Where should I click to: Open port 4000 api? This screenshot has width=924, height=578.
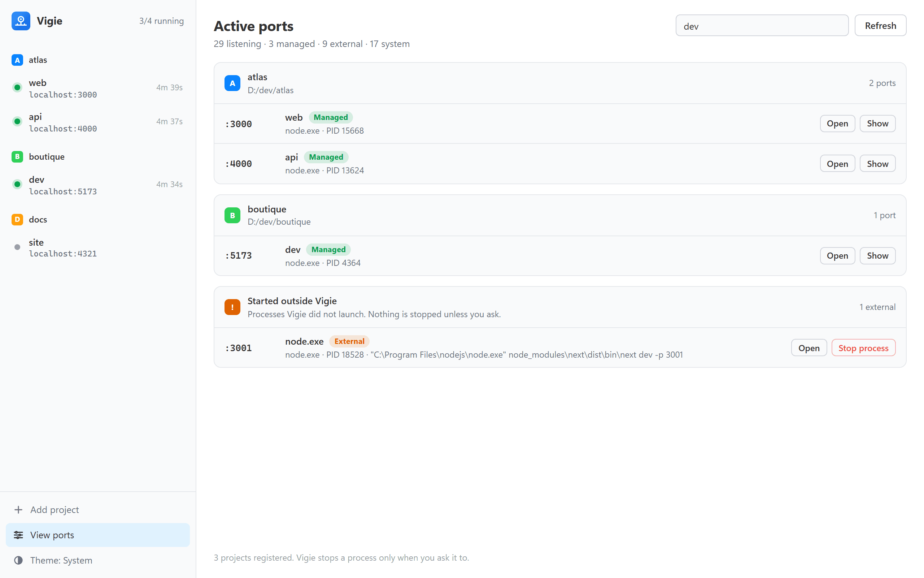click(x=837, y=164)
